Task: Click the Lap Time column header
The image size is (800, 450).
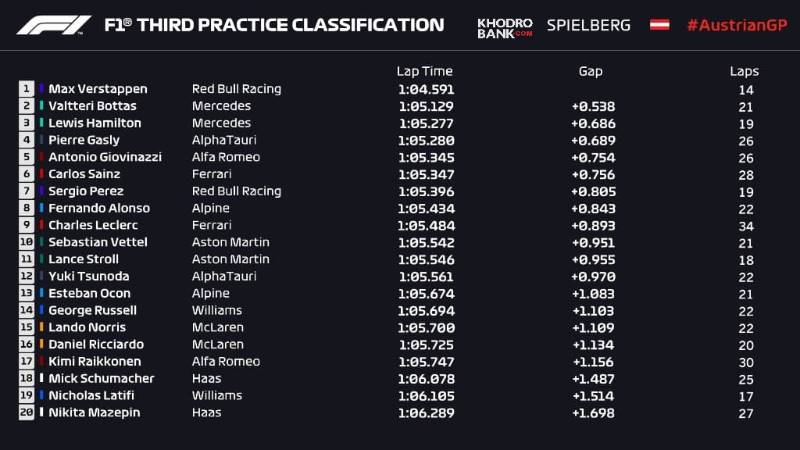Action: click(x=424, y=71)
